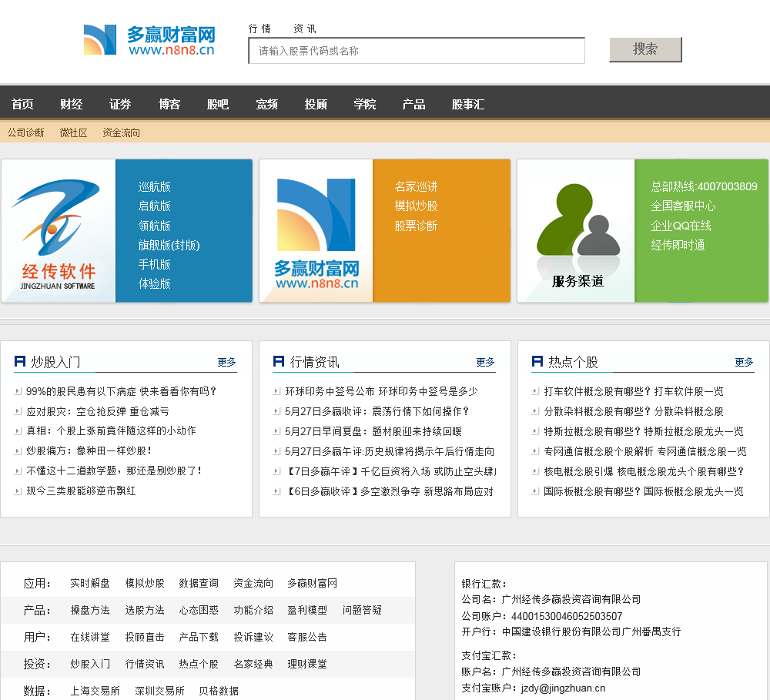Image resolution: width=770 pixels, height=700 pixels.
Task: Focus the stock code search field
Action: 417,51
